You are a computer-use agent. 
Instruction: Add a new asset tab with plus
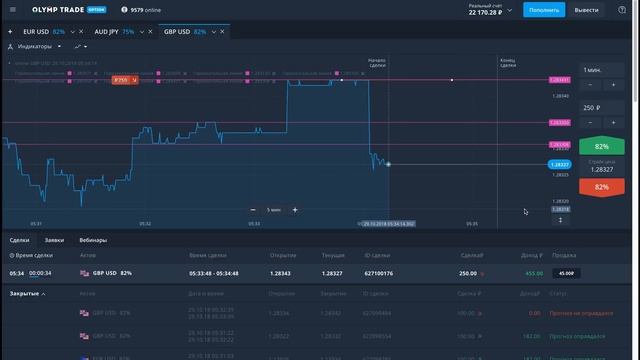click(x=10, y=31)
